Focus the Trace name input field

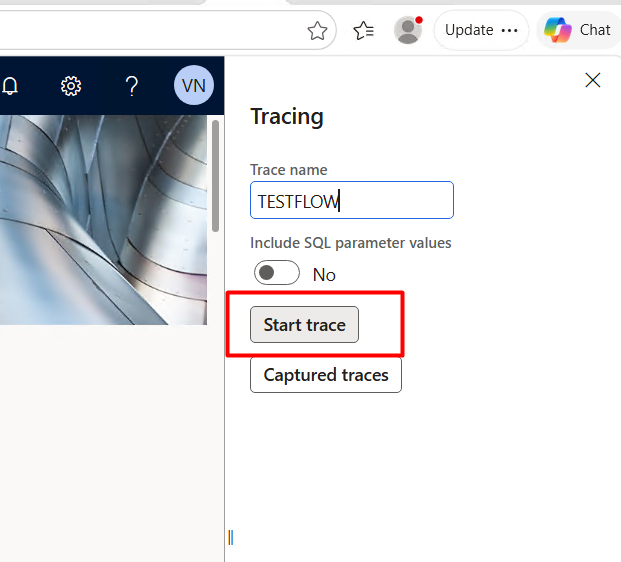click(x=352, y=200)
